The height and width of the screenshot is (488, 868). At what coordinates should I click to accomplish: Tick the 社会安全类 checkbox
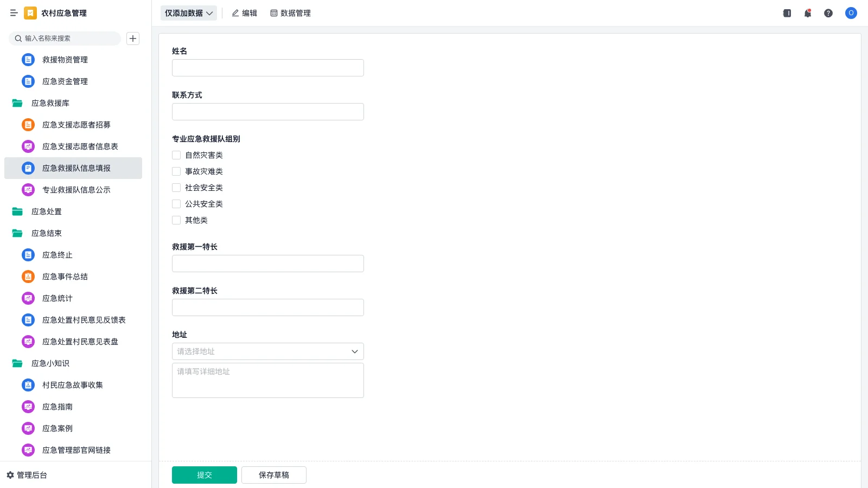176,188
